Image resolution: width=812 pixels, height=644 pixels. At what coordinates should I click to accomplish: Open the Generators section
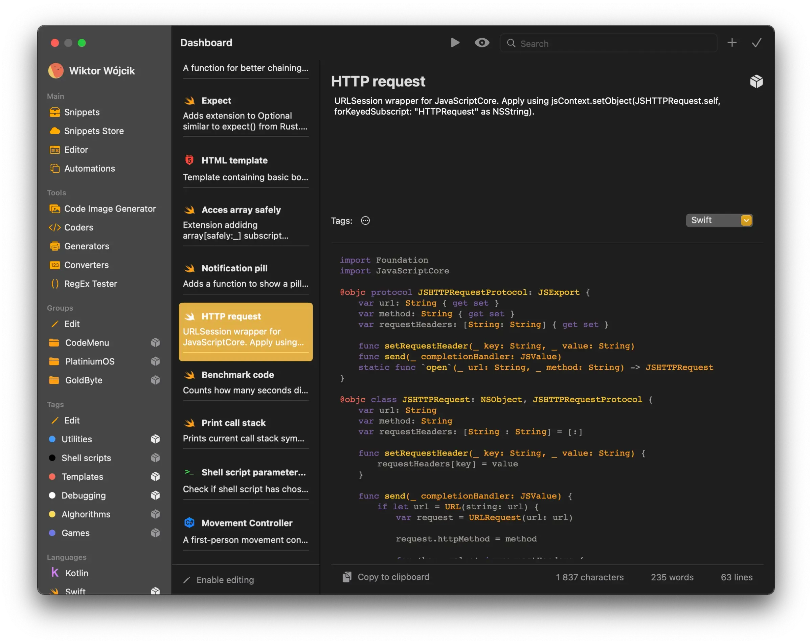(x=86, y=246)
